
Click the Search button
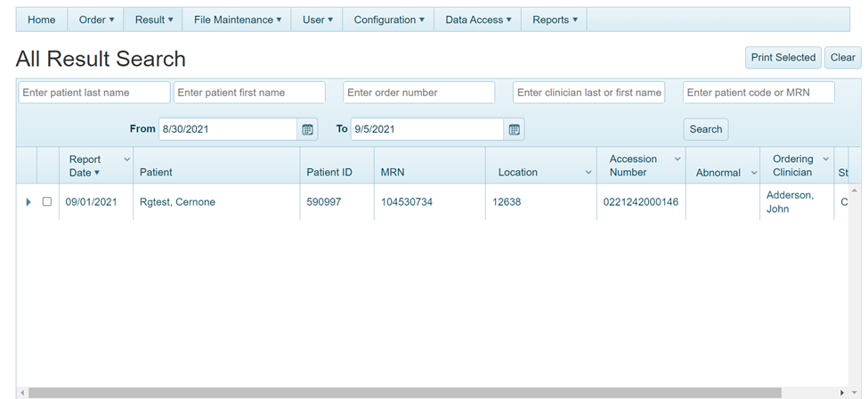[x=705, y=129]
